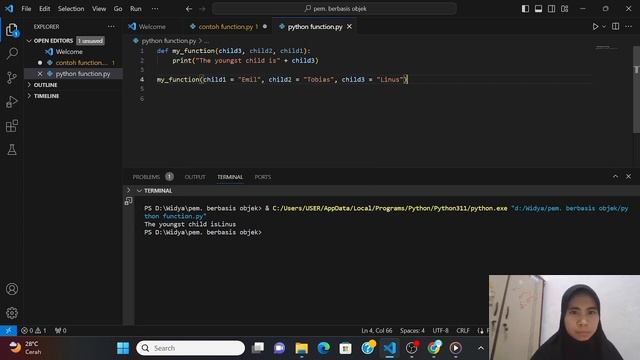Viewport: 640px width, 360px height.
Task: Open the File menu
Action: click(26, 9)
